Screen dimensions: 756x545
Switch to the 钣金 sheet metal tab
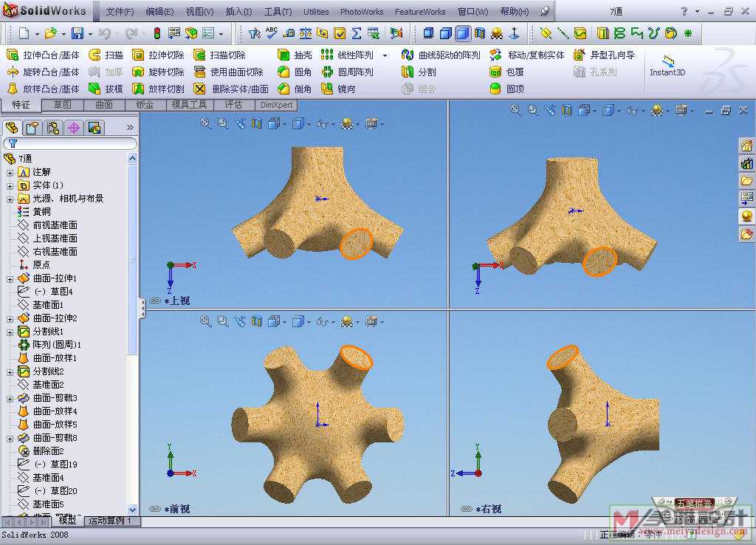(145, 105)
